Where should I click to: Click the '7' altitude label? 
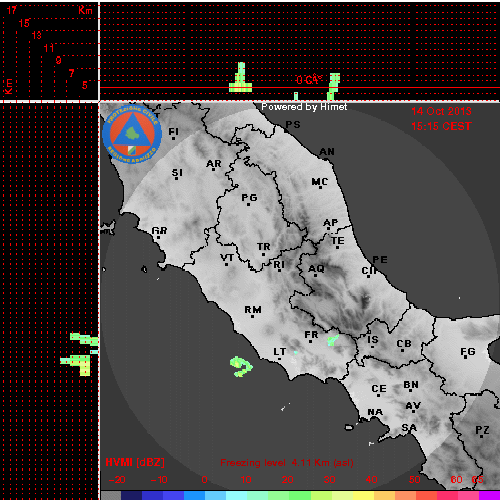[x=71, y=73]
